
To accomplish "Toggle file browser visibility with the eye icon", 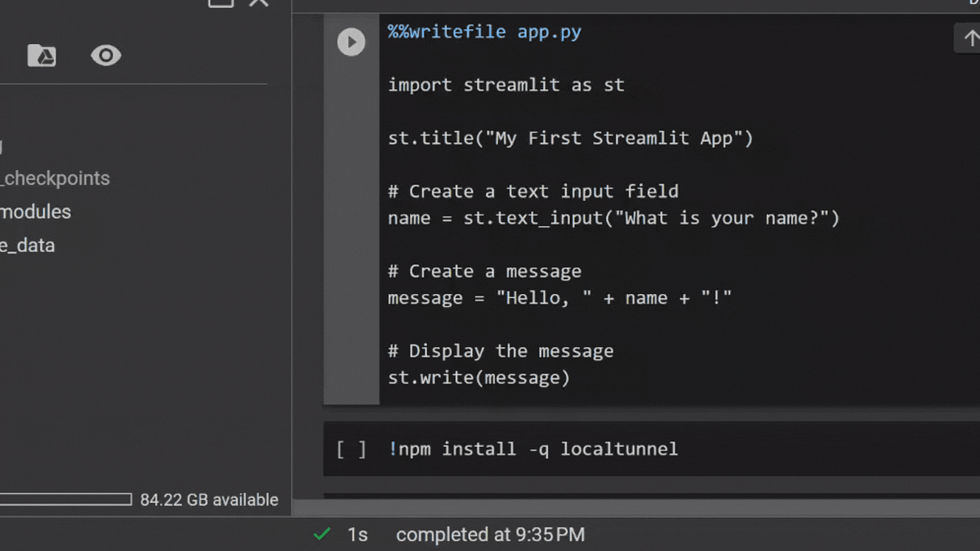I will (105, 56).
